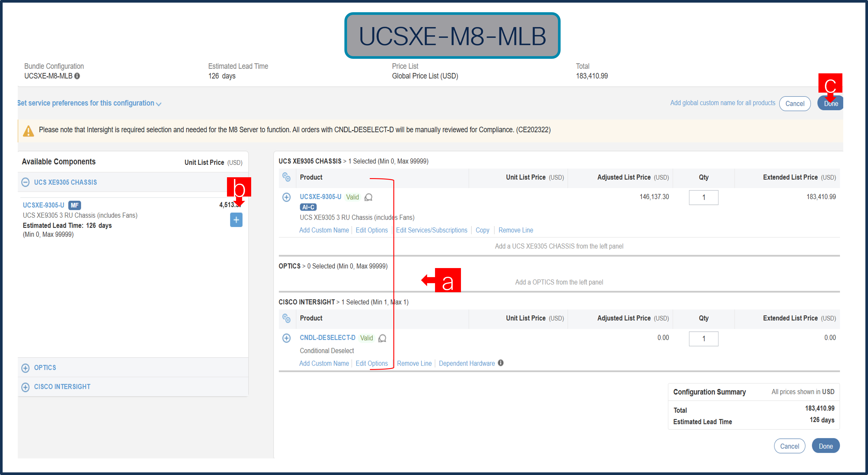Expand the CISCO INTERSIGHT component section

26,387
